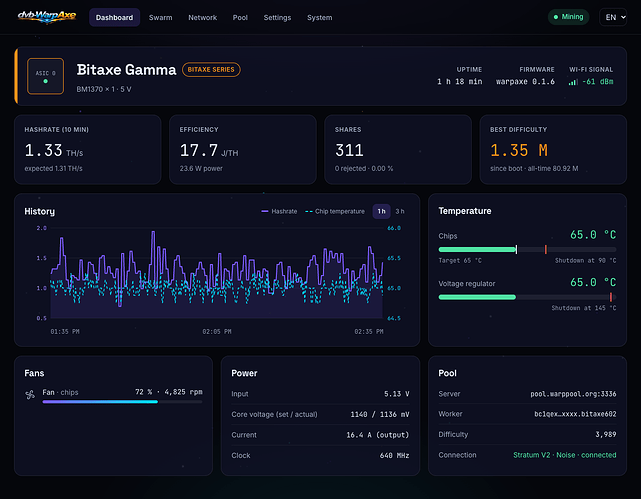Click the -61 dBm signal value
This screenshot has width=641, height=499.
(x=598, y=82)
